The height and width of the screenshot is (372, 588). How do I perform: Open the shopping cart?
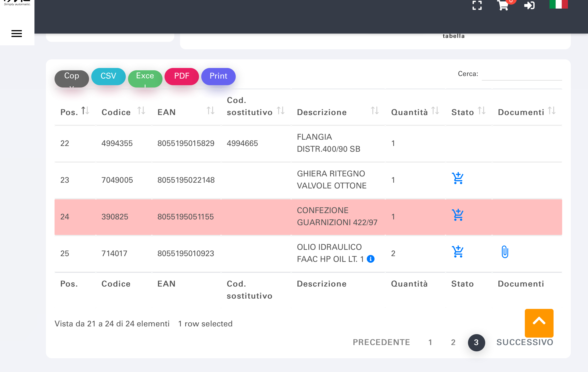click(503, 5)
